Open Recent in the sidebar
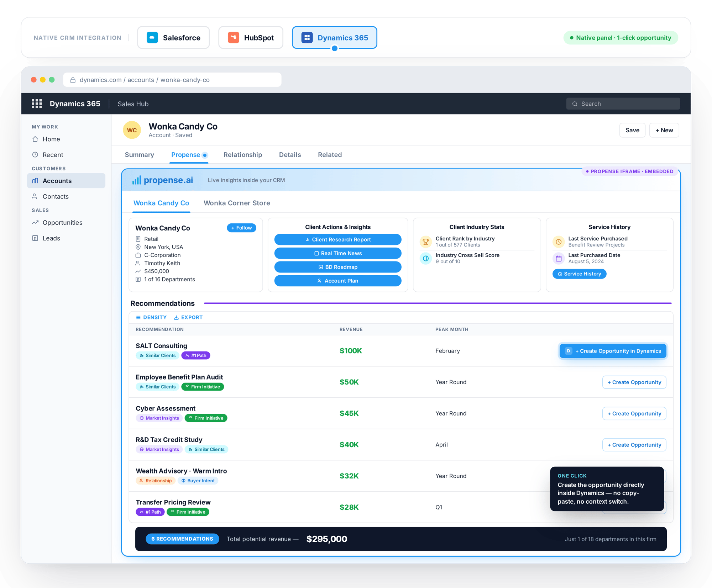This screenshot has height=588, width=712. tap(66, 155)
